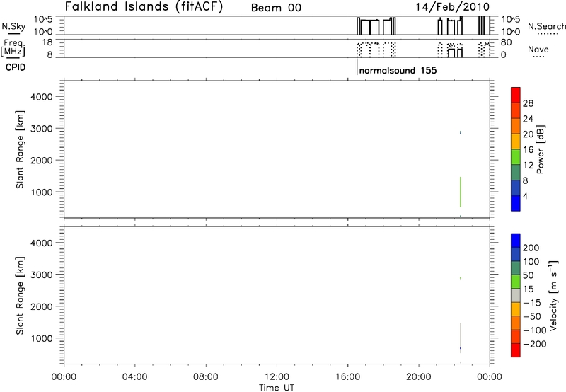566x392 pixels.
Task: Click the '08:00' time axis label
Action: pos(206,377)
